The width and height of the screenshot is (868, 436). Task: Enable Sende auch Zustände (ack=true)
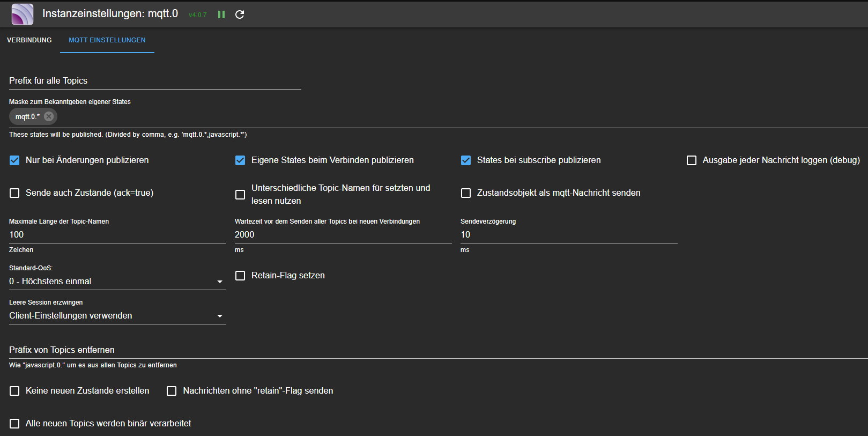[x=14, y=193]
